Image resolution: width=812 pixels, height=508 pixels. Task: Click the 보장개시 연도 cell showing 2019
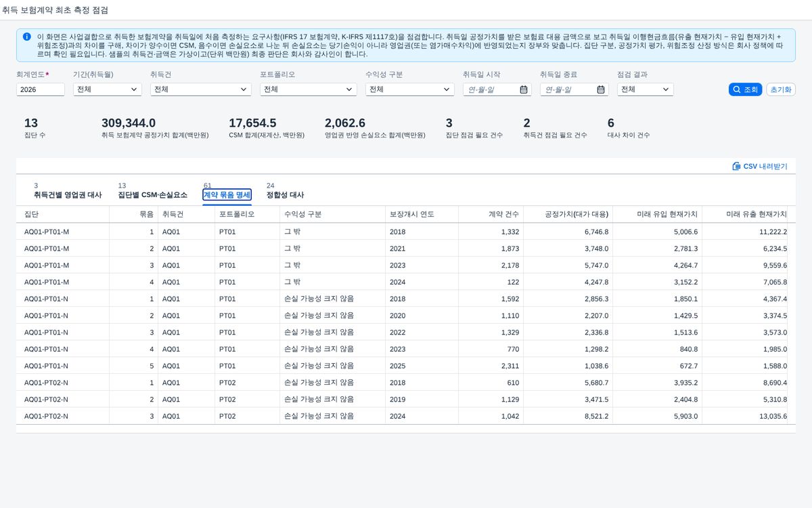(422, 400)
